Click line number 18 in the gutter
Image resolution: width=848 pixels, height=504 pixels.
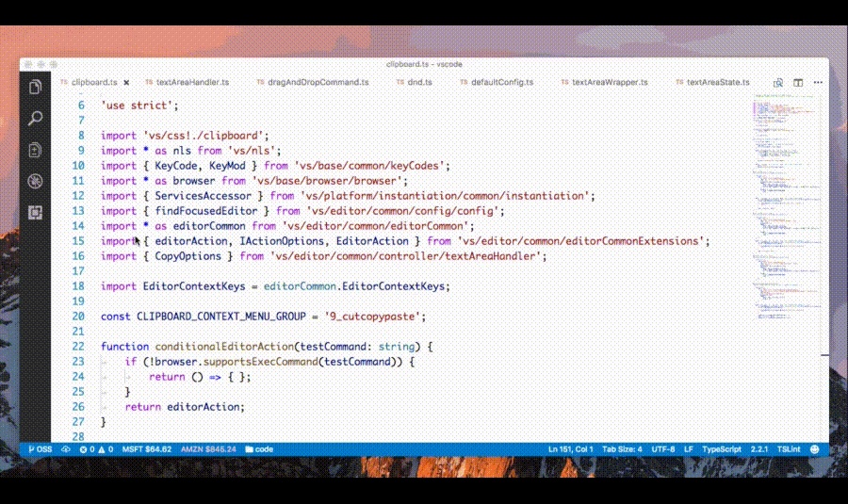coord(78,286)
